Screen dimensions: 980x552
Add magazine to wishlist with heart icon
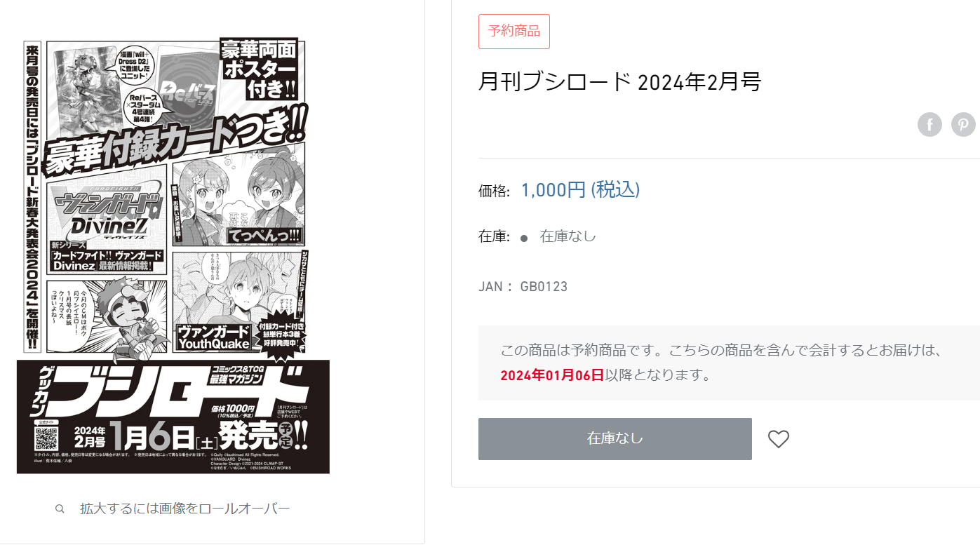click(x=779, y=439)
